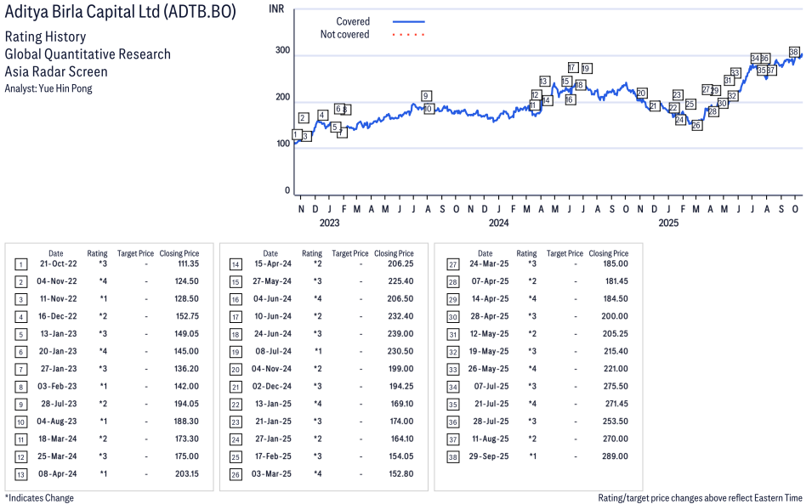The width and height of the screenshot is (812, 504).
Task: Select chart marker 2 on the graph
Action: 304,118
